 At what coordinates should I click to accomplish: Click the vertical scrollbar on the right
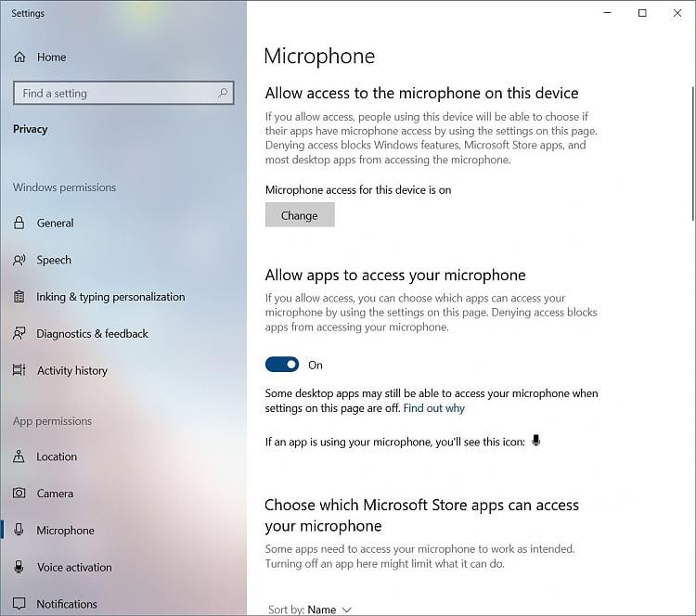[692, 153]
